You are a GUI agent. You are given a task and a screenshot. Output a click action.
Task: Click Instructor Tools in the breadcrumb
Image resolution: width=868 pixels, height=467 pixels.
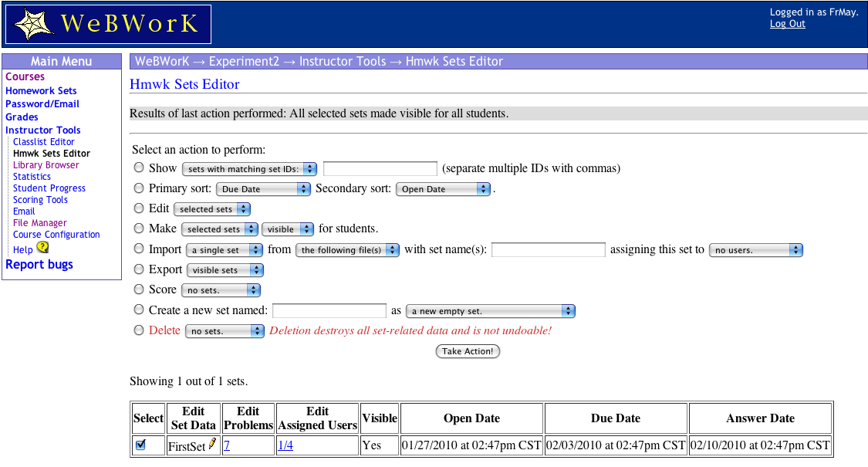point(343,62)
